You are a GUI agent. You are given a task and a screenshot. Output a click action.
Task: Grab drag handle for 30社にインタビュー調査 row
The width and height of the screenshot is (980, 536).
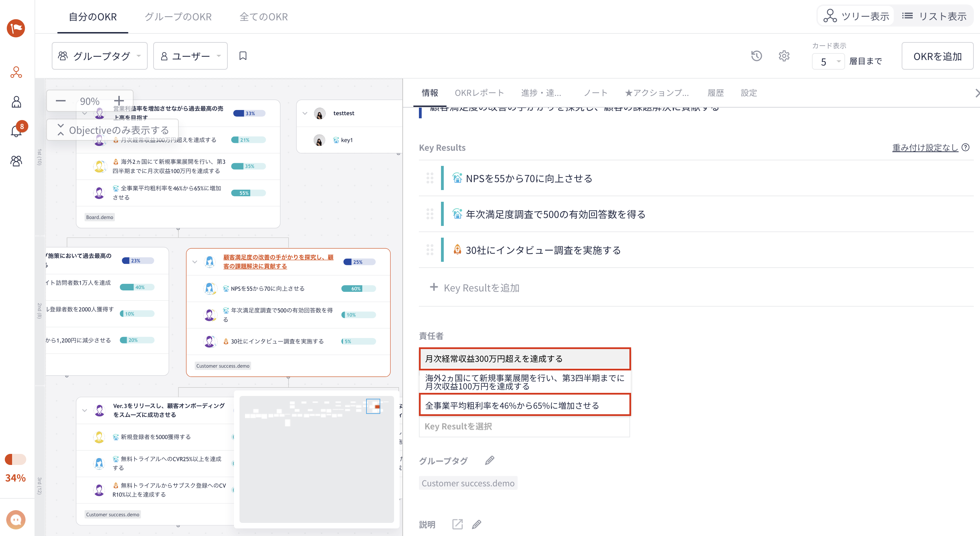(430, 250)
